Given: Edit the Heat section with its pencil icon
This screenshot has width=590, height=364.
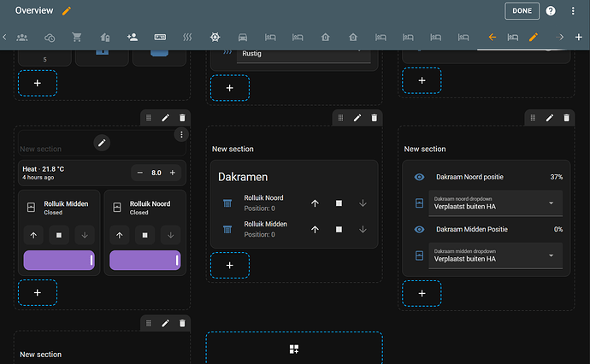Looking at the screenshot, I should tap(165, 118).
